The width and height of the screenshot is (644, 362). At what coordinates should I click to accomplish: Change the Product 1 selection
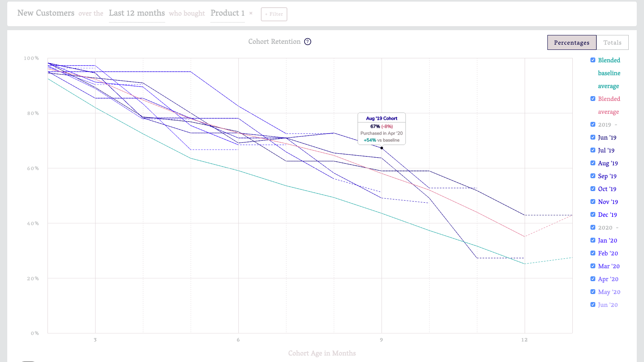227,13
